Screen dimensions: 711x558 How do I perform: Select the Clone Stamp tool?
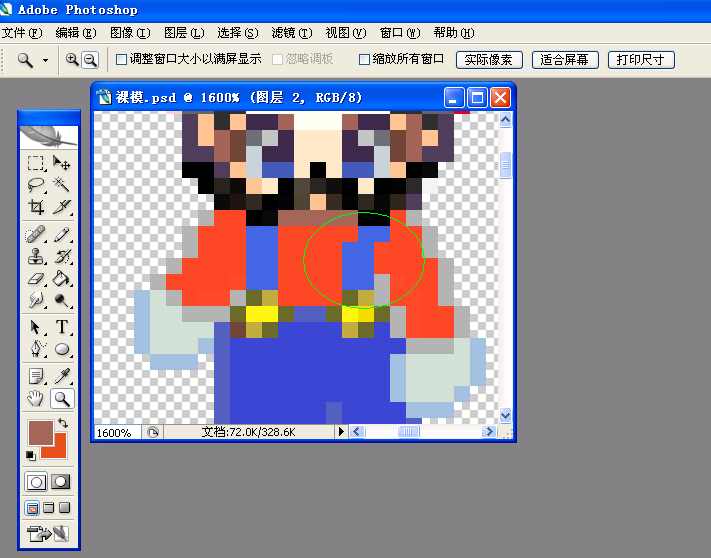[x=36, y=257]
